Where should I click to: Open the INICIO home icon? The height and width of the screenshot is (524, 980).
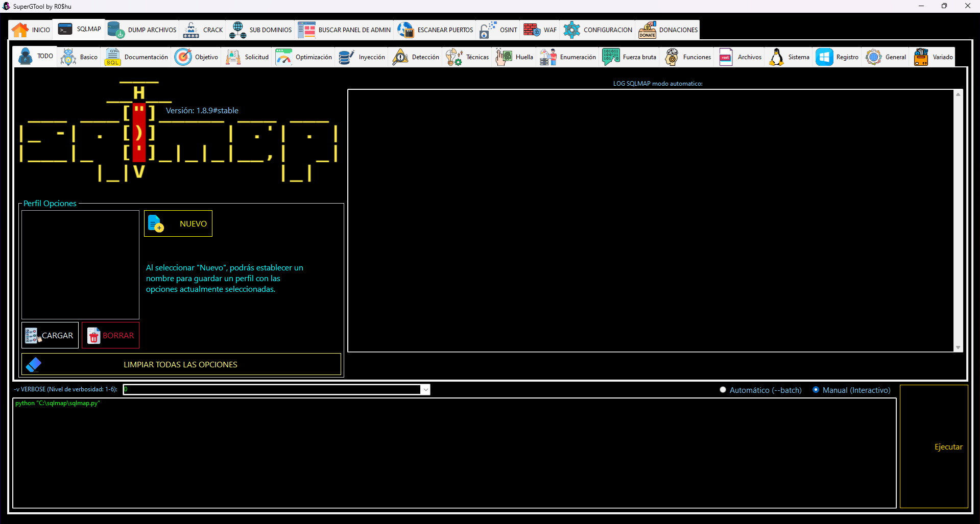coord(20,30)
